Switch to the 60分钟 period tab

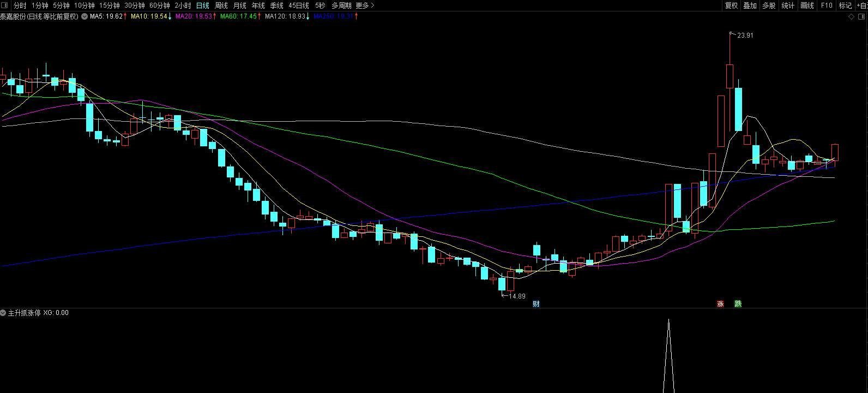[160, 5]
